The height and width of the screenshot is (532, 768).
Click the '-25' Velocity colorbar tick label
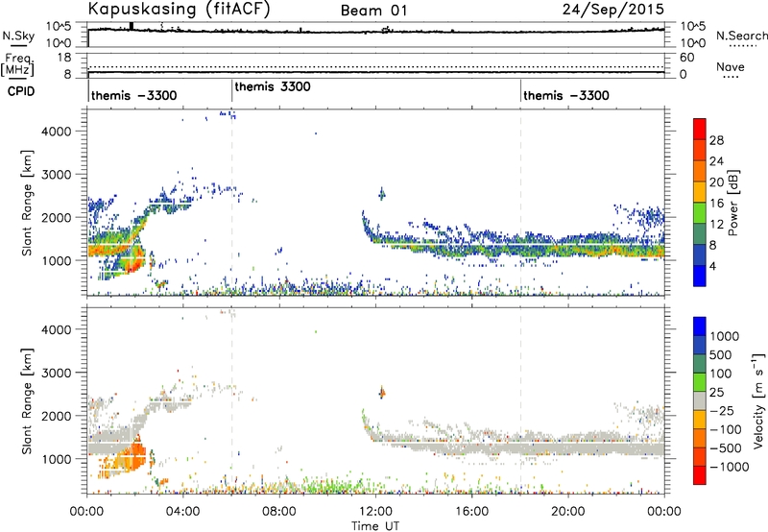point(721,410)
